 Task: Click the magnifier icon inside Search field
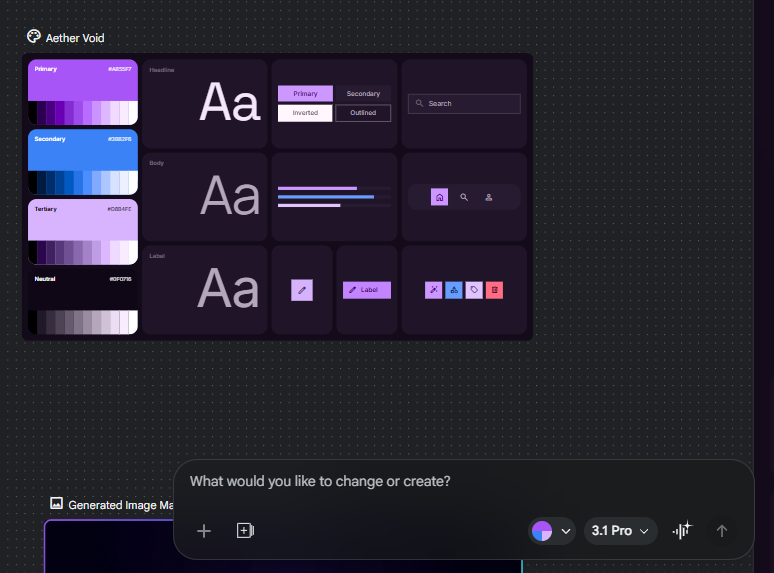click(x=420, y=103)
